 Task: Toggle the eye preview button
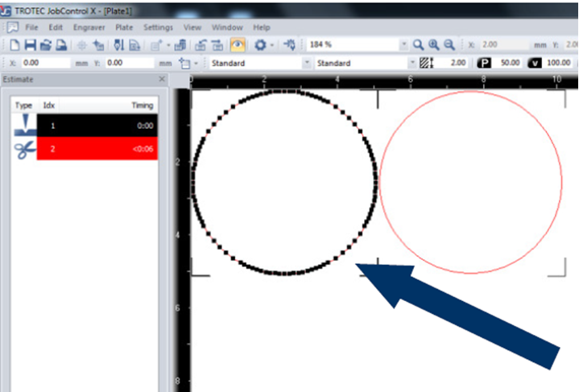pos(238,45)
